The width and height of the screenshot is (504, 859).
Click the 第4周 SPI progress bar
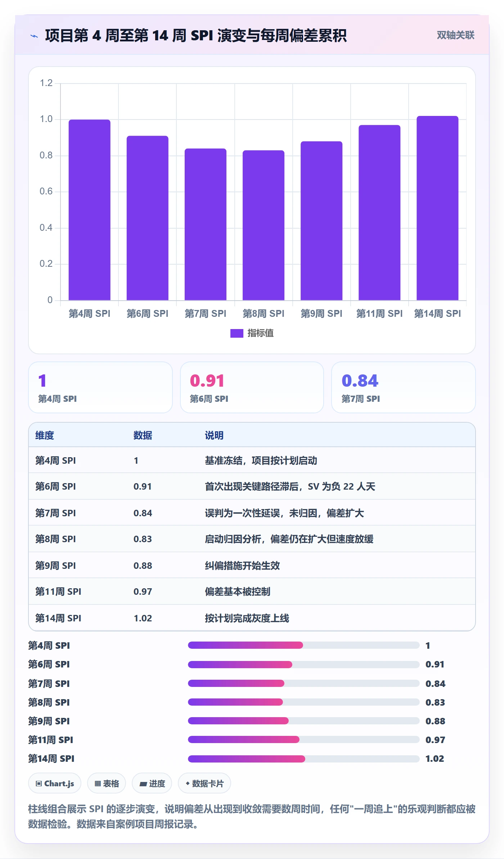click(303, 645)
